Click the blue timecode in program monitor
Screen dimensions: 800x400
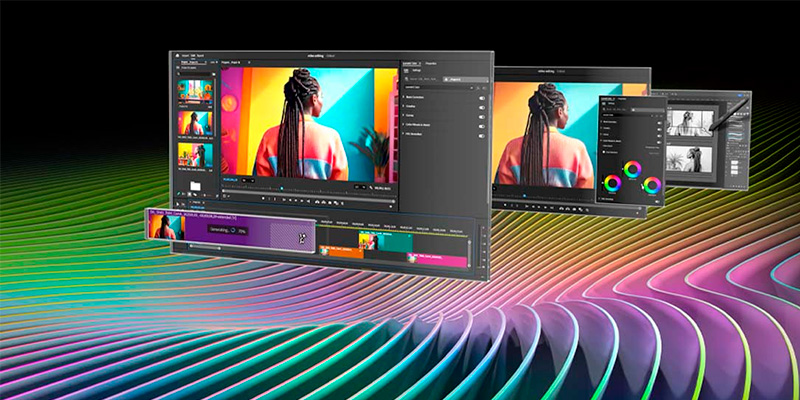(230, 180)
